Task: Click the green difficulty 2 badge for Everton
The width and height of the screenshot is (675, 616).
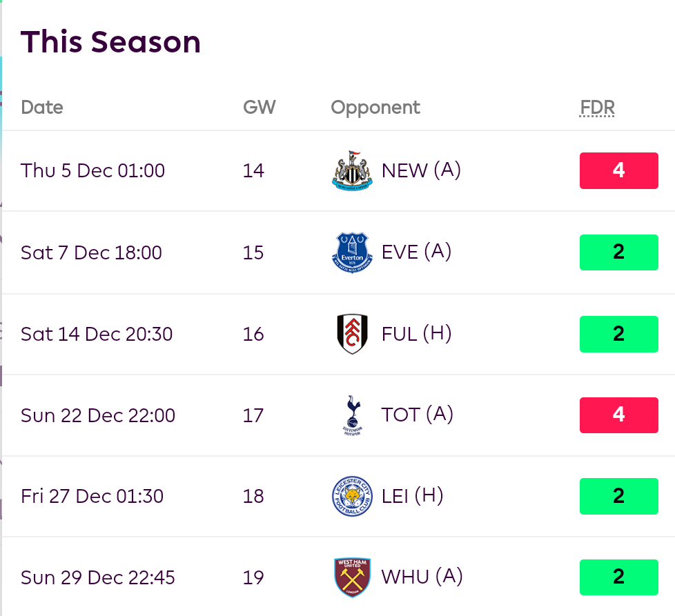Action: coord(618,252)
